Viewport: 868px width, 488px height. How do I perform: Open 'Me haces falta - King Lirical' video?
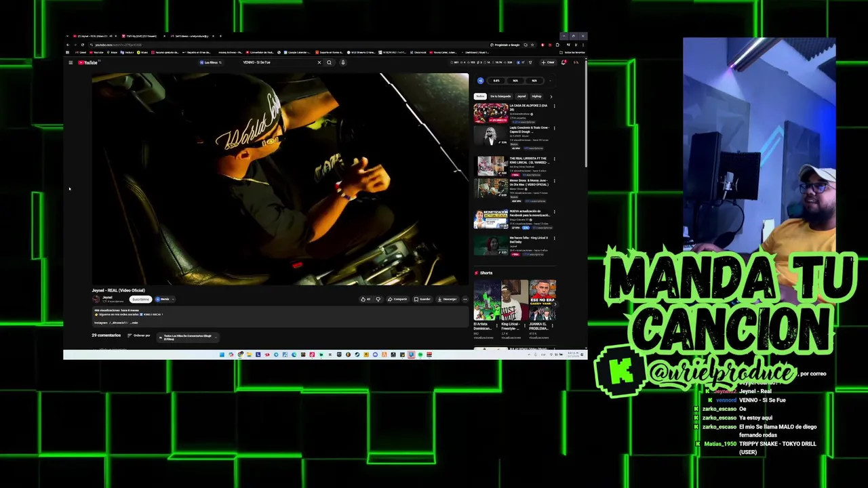click(491, 245)
